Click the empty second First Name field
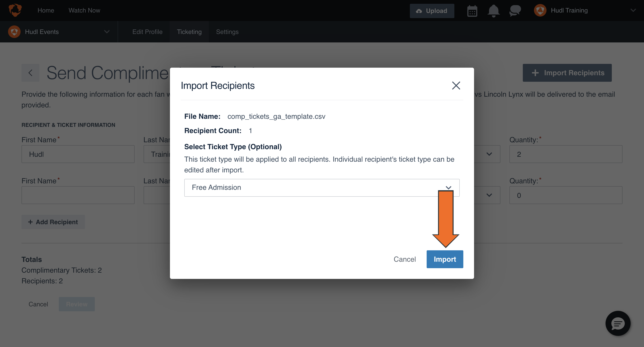 pyautogui.click(x=78, y=195)
